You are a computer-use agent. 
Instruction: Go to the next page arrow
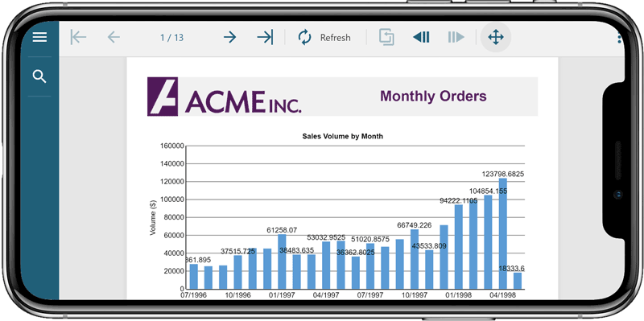(x=230, y=37)
